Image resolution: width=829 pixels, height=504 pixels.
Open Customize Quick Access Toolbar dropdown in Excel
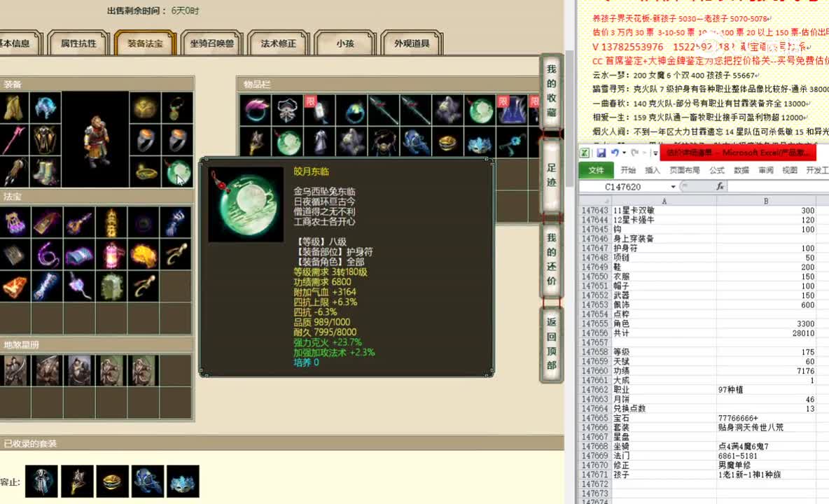click(655, 153)
